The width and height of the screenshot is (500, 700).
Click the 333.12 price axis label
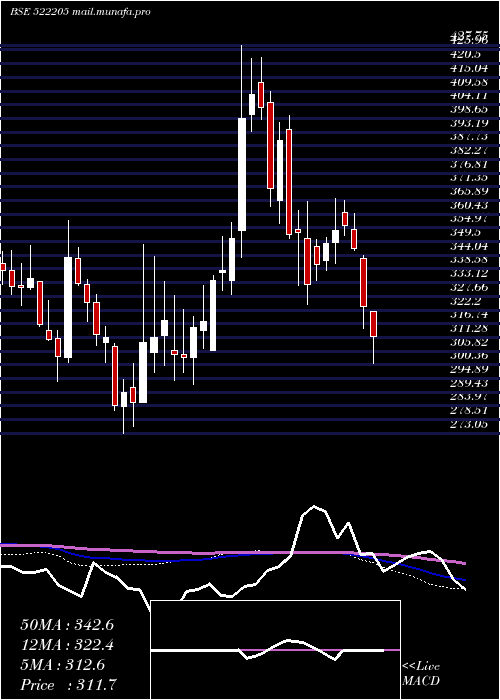469,274
